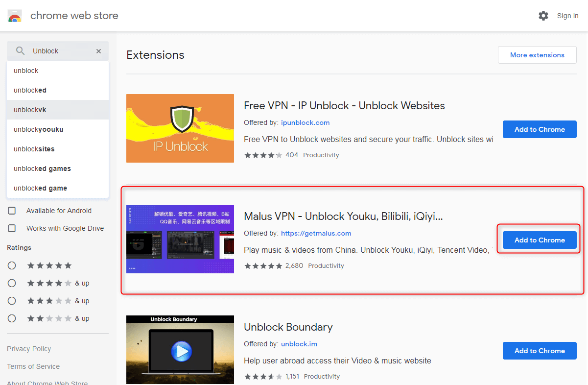Select two stars & up rating
This screenshot has width=588, height=385.
pos(12,318)
